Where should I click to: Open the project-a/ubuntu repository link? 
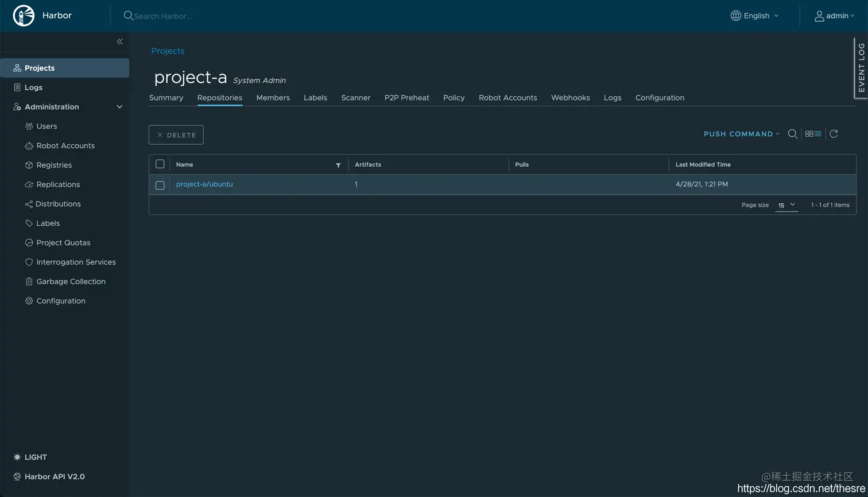point(204,184)
